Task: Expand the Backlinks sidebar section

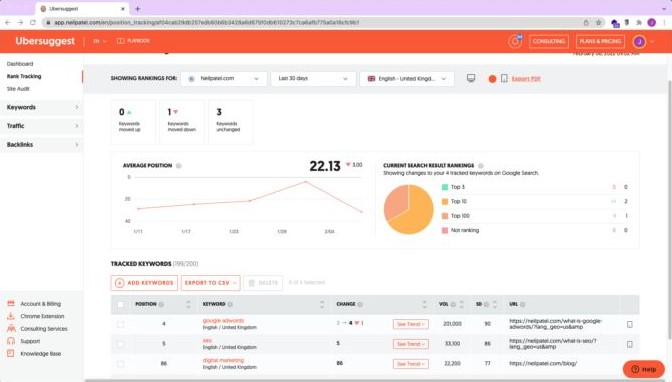Action: [x=42, y=145]
